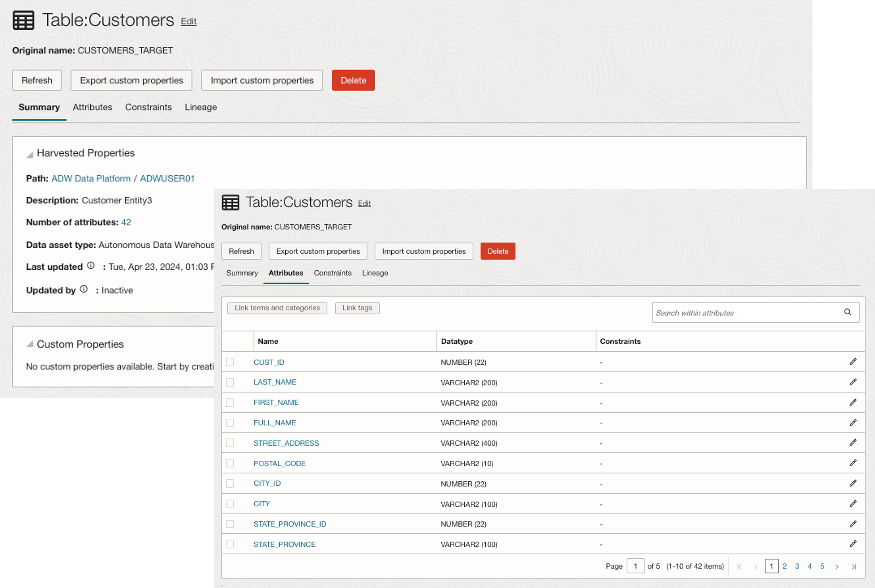Screen dimensions: 875x588
Task: Click the info icon beside Updated by
Action: [84, 289]
